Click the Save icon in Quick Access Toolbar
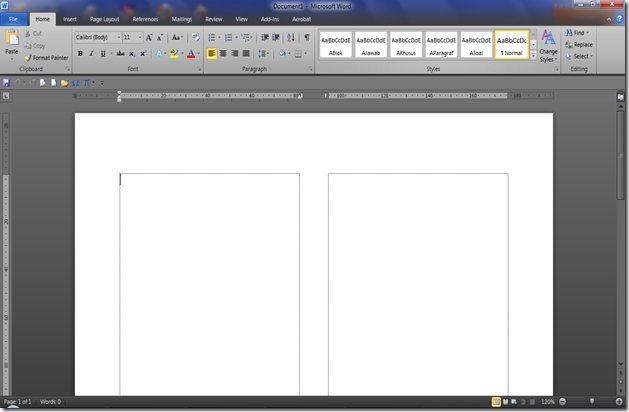This screenshot has height=412, width=629. point(6,83)
